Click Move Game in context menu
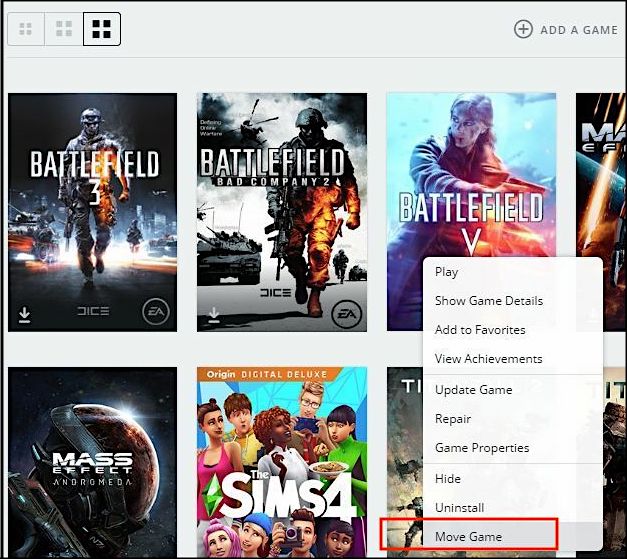 (x=469, y=537)
